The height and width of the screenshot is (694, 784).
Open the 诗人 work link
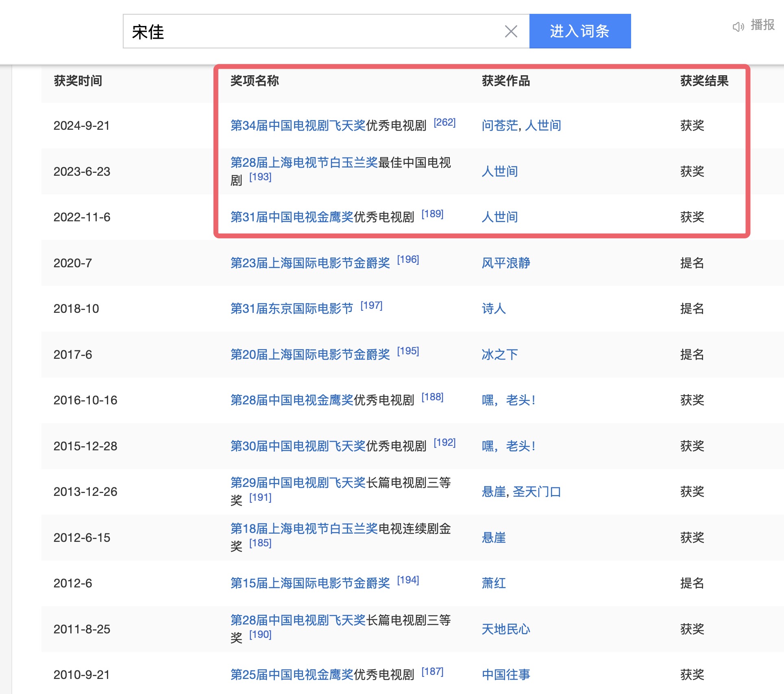(x=494, y=309)
